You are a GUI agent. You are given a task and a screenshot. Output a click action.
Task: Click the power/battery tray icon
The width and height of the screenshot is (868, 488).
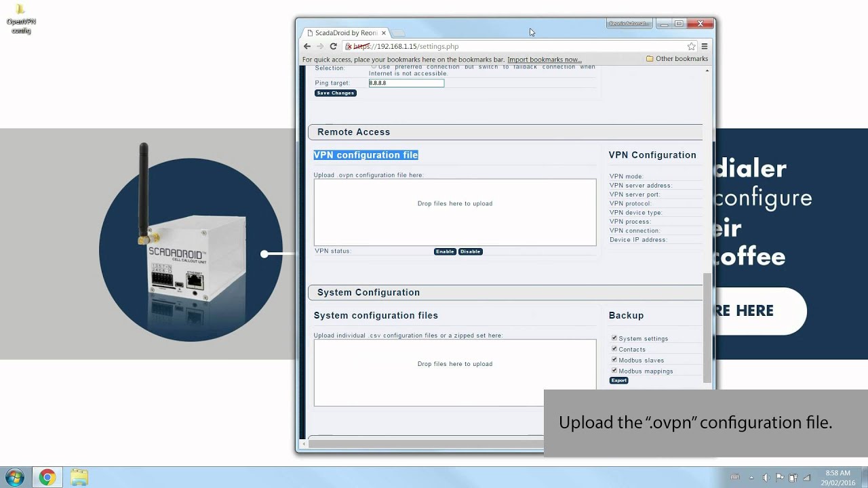tap(793, 477)
